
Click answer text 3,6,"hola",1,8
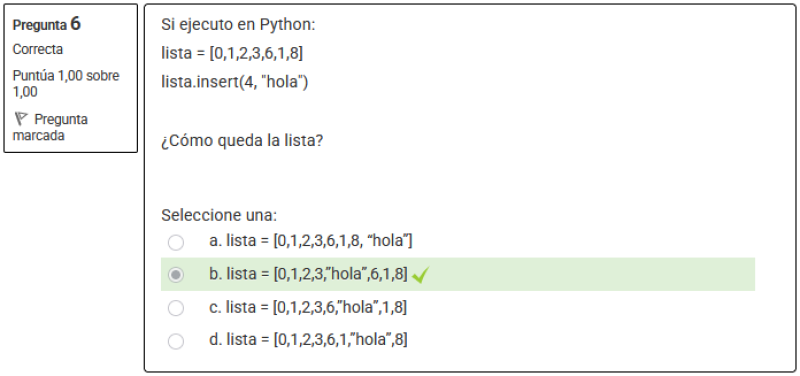308,307
